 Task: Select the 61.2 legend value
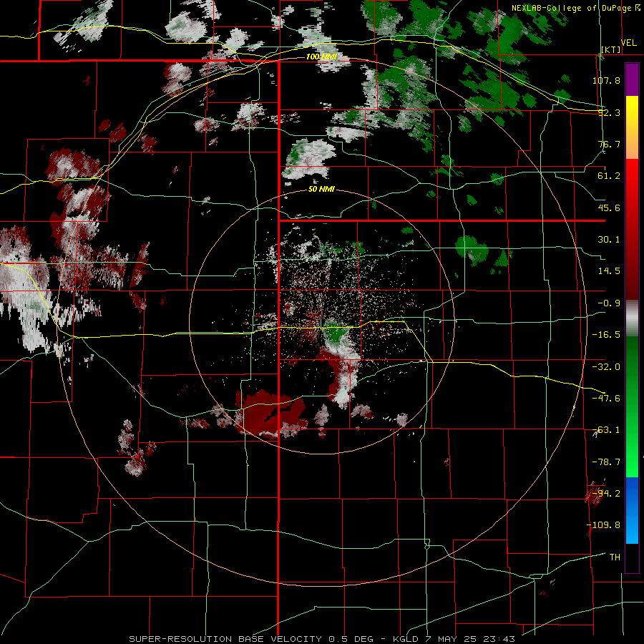(609, 176)
